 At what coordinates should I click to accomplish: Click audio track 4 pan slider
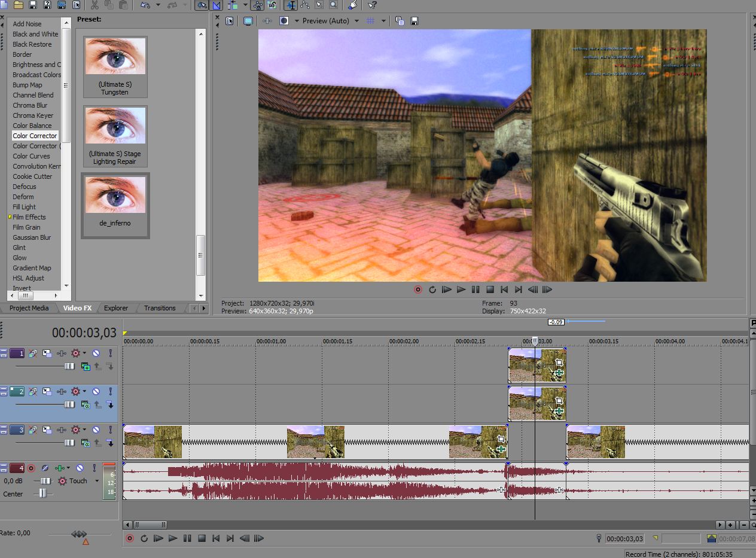click(x=42, y=493)
